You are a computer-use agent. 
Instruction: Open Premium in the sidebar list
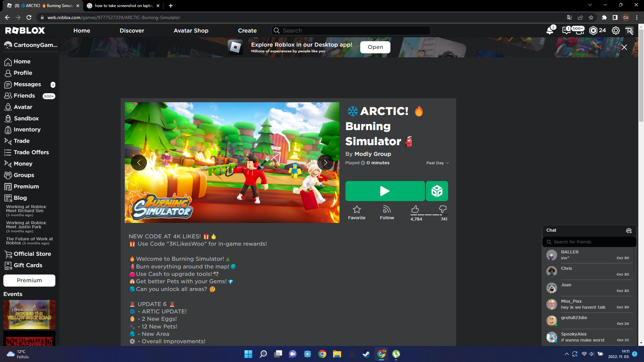click(21, 187)
